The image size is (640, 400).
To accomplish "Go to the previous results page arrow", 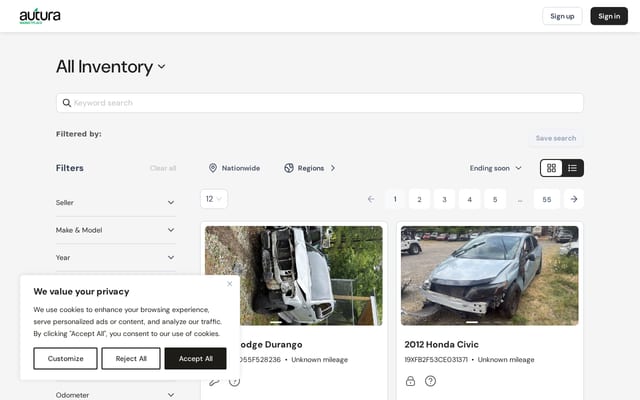I will pos(371,199).
